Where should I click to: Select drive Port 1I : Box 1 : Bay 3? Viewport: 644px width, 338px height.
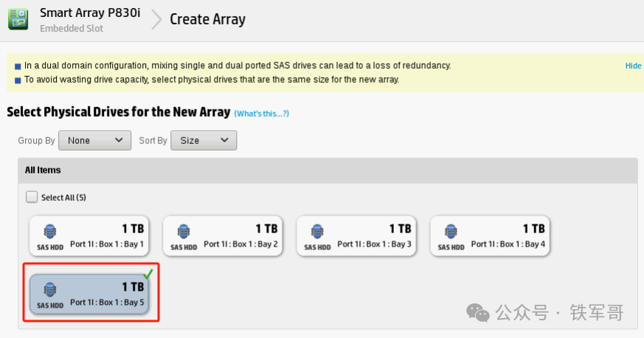(356, 236)
